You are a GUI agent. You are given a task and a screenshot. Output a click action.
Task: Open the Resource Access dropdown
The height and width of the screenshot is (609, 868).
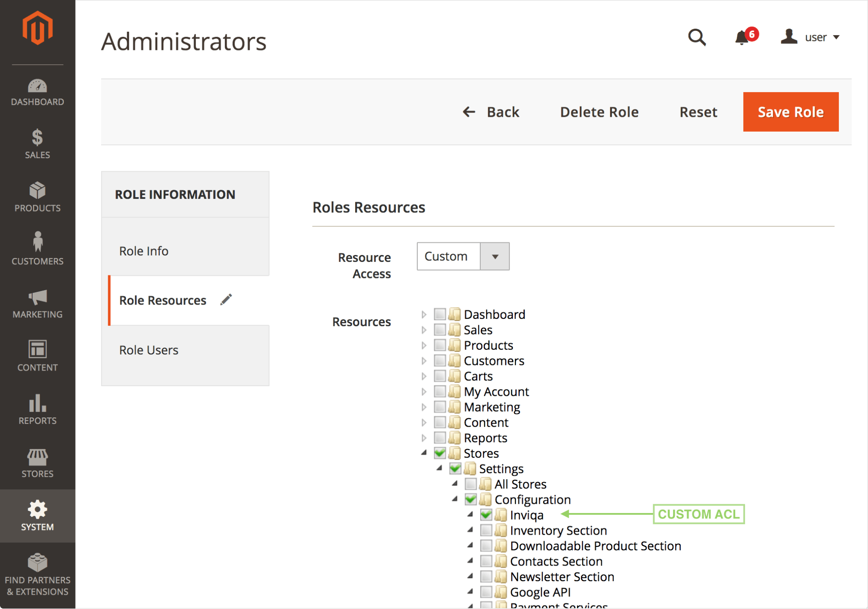click(463, 256)
